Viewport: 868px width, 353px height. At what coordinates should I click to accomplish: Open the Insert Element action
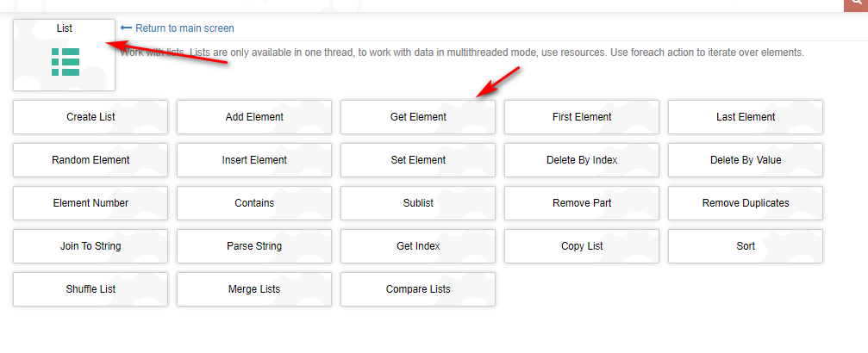254,160
